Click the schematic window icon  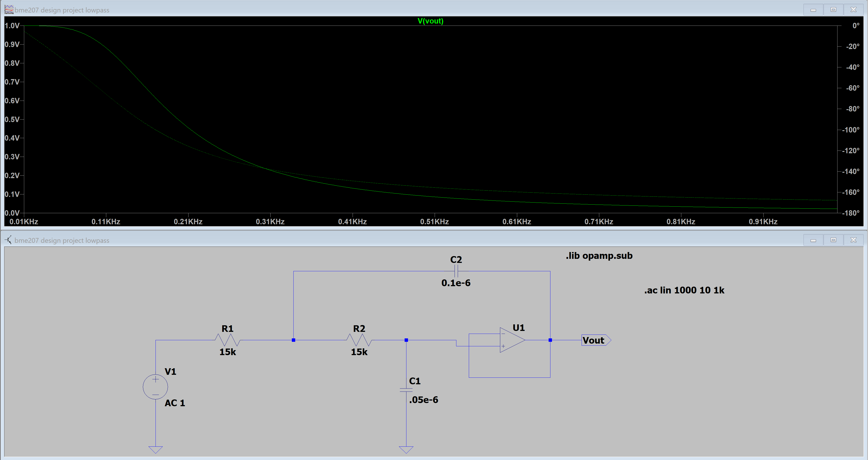[8, 240]
